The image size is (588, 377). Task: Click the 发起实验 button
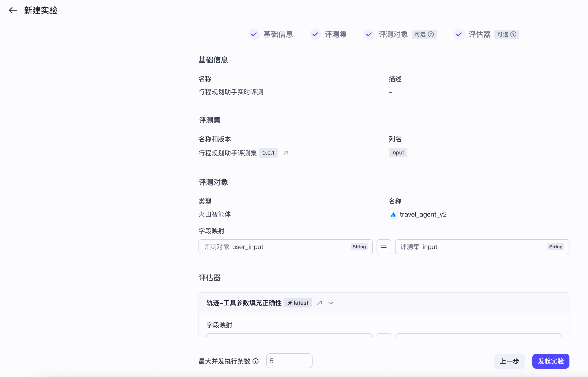click(x=550, y=361)
